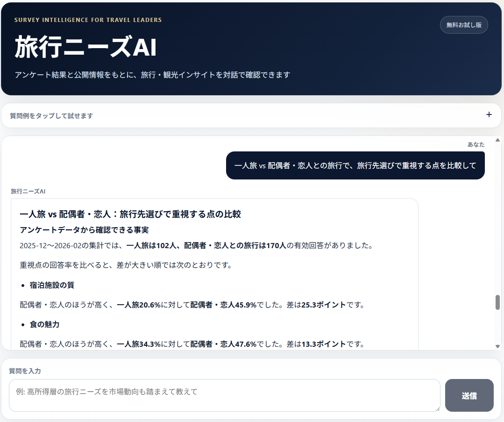Click the 宿泊施設の質 bullet item
Viewport: 504px width, 422px height.
tap(52, 285)
